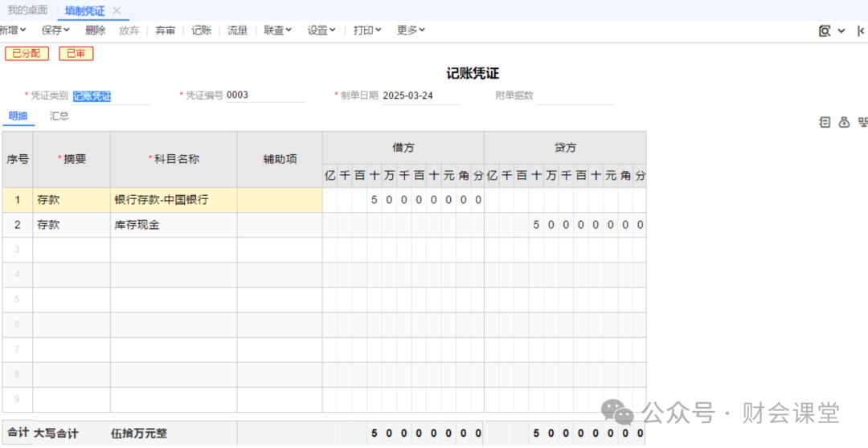868x448 pixels.
Task: Click the layout icon at far right above table
Action: [x=862, y=122]
